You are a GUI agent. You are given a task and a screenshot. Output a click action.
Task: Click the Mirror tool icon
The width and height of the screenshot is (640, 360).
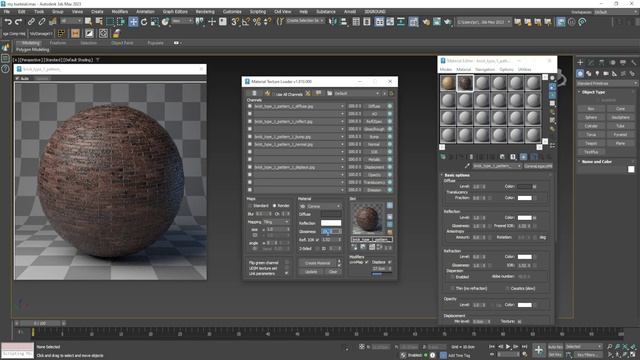coord(333,22)
